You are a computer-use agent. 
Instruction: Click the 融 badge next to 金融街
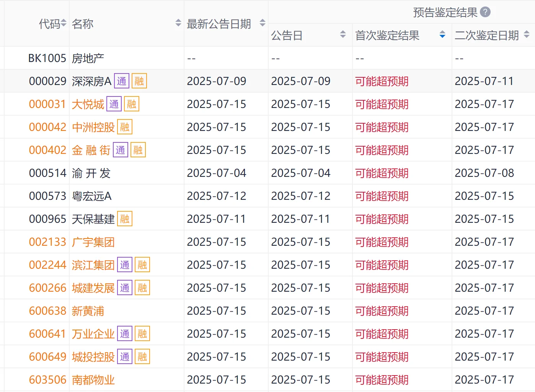point(138,150)
